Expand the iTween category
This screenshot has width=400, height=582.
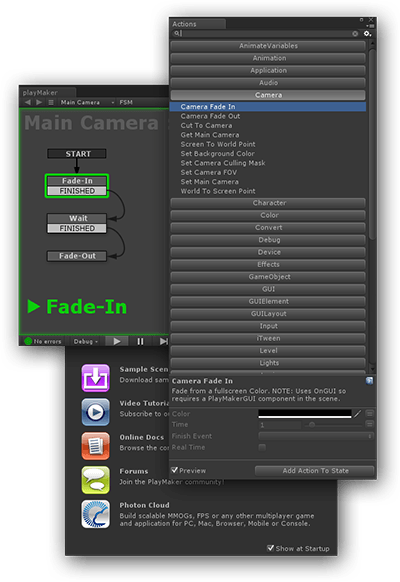click(x=268, y=339)
